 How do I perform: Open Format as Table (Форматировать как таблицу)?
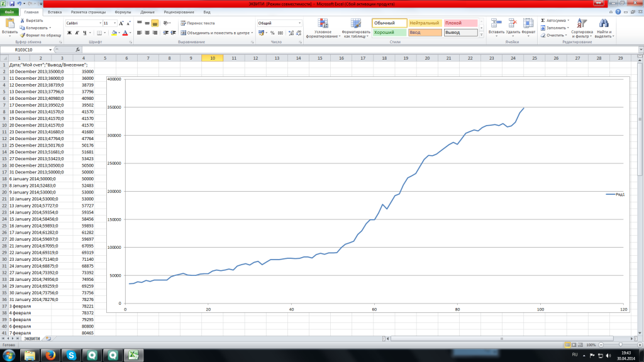click(356, 28)
